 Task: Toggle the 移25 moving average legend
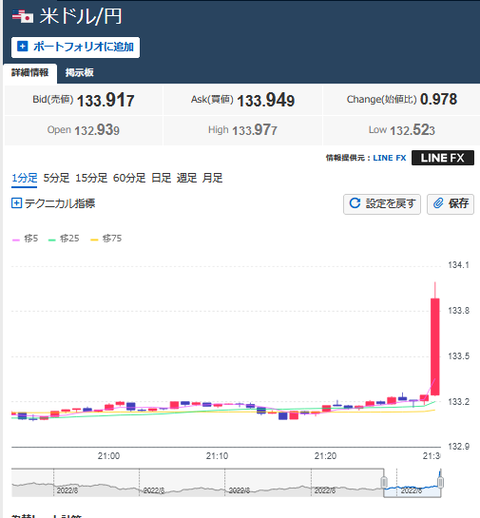pos(64,239)
